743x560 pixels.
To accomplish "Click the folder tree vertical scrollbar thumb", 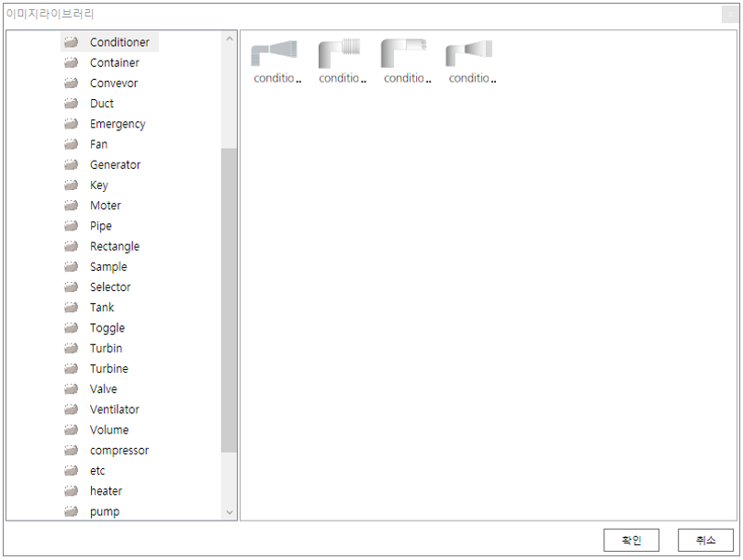I will (229, 300).
